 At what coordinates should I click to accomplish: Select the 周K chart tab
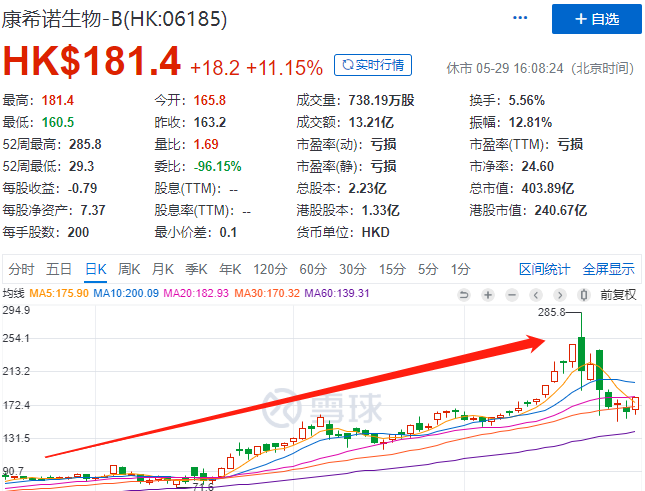click(x=129, y=269)
